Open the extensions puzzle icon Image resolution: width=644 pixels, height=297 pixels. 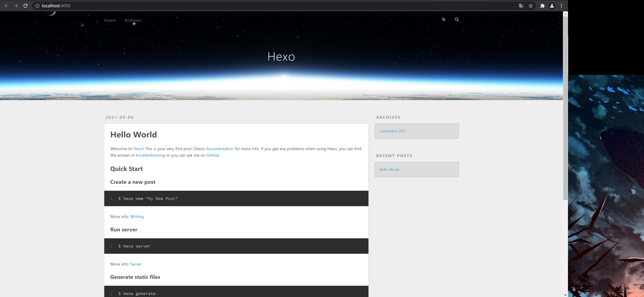(x=542, y=6)
